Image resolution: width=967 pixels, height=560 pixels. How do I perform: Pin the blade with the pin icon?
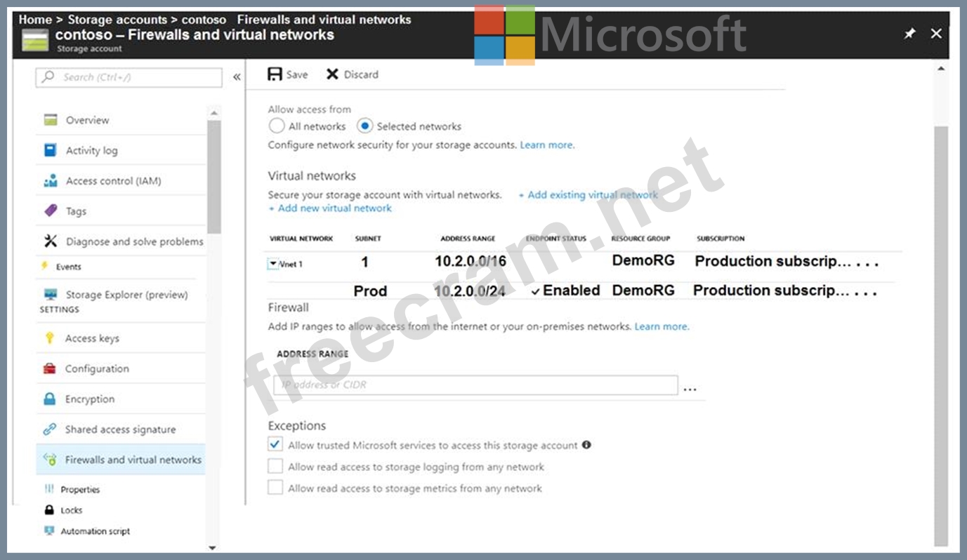909,34
